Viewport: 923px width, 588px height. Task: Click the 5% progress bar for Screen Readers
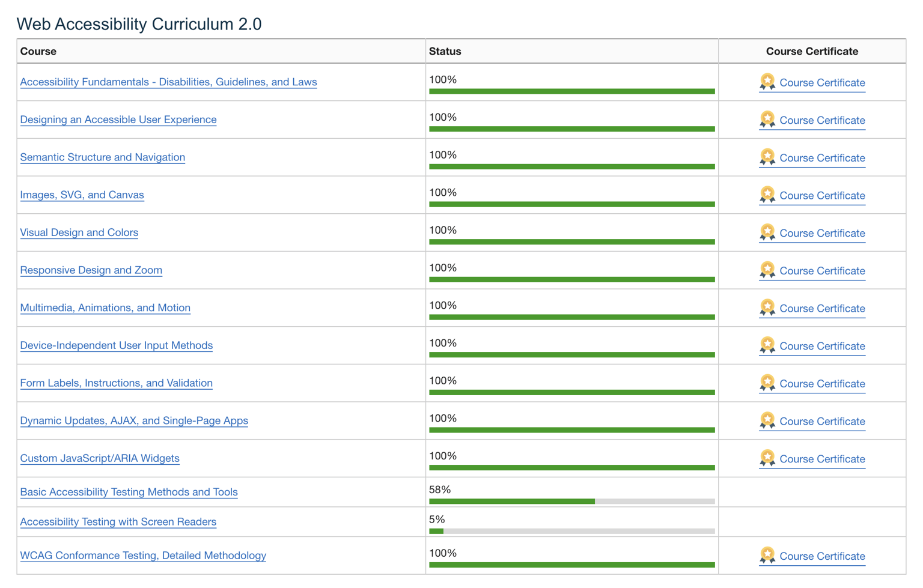572,531
